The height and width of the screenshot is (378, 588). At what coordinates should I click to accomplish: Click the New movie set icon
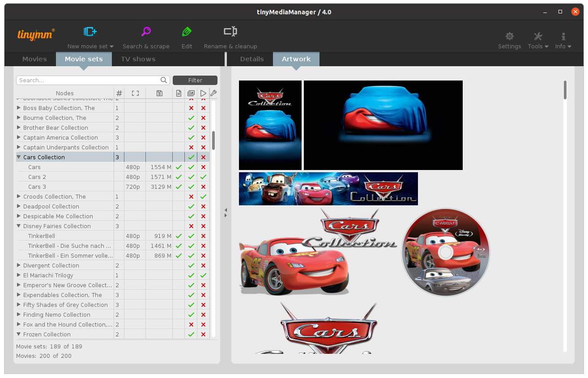pos(90,32)
